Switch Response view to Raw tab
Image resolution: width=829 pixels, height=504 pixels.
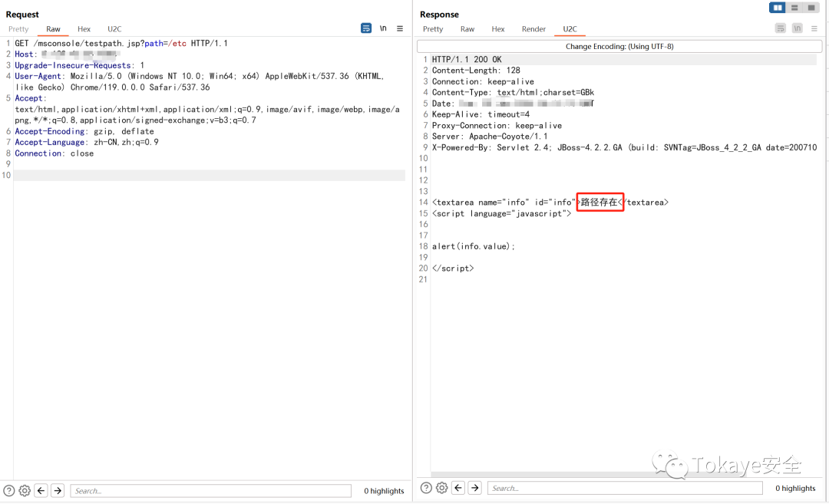(x=467, y=29)
